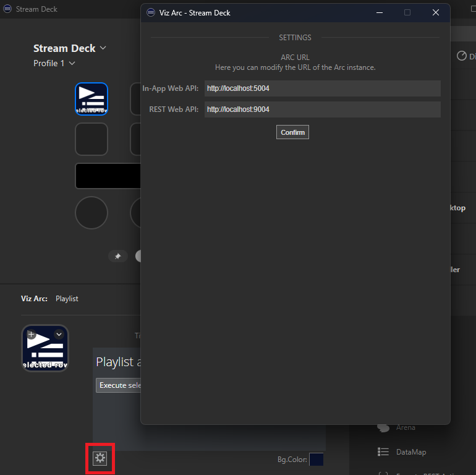Select the DataMap action icon

pos(383,452)
